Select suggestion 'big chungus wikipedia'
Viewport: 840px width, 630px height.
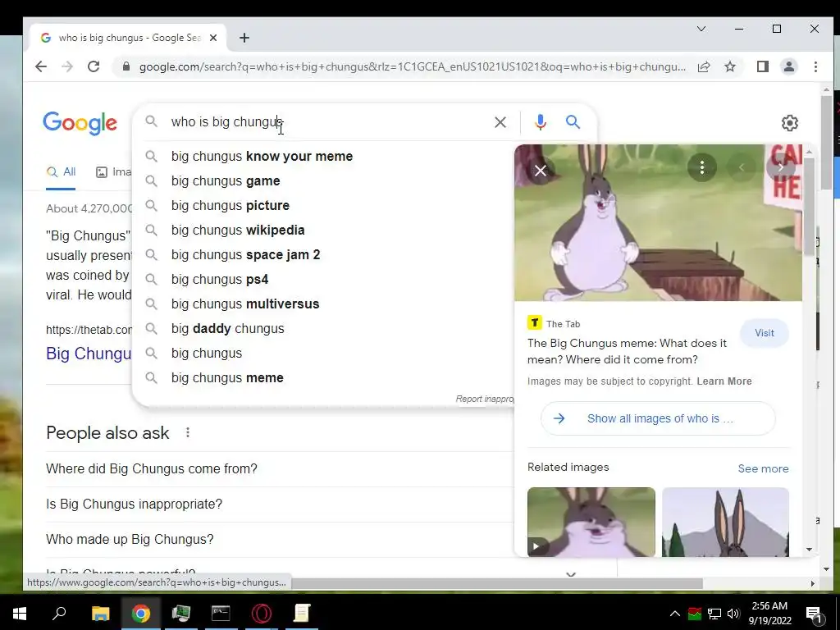(323, 231)
